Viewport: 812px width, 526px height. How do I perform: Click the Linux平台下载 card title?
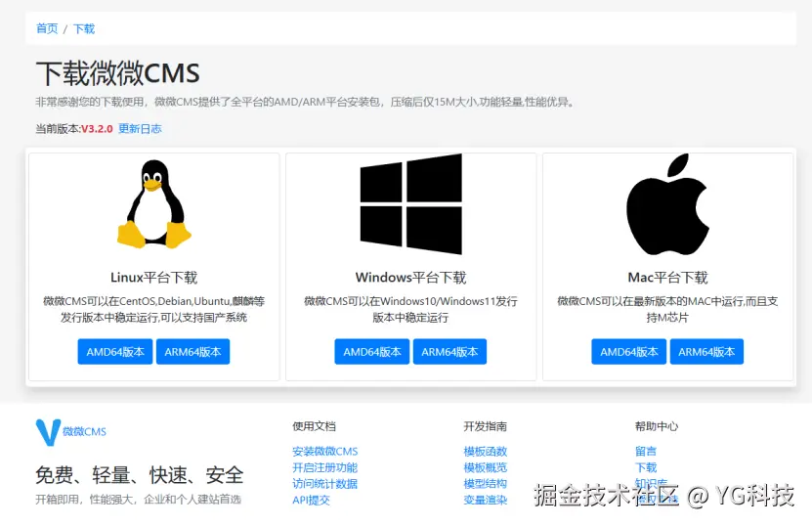pos(153,278)
